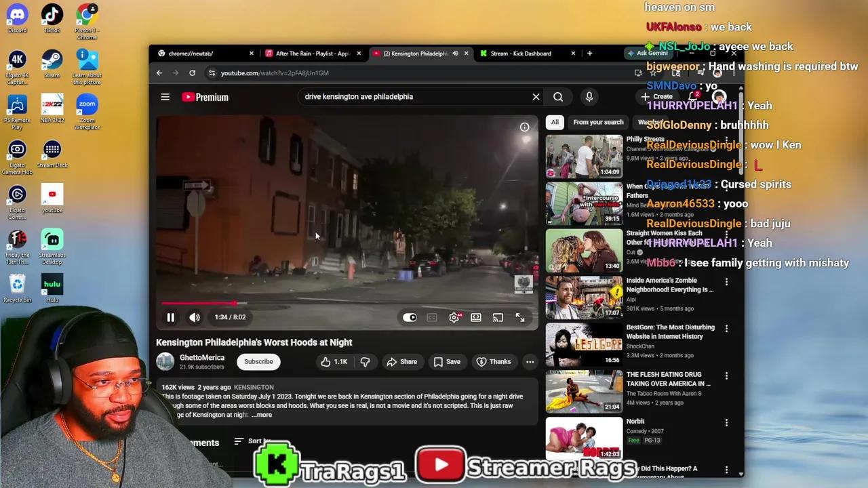The image size is (868, 488).
Task: Open options menu for Norbit movie
Action: tap(726, 422)
